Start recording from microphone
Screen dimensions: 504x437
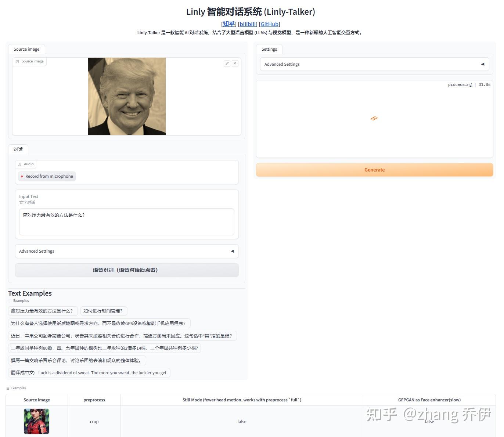click(x=46, y=176)
